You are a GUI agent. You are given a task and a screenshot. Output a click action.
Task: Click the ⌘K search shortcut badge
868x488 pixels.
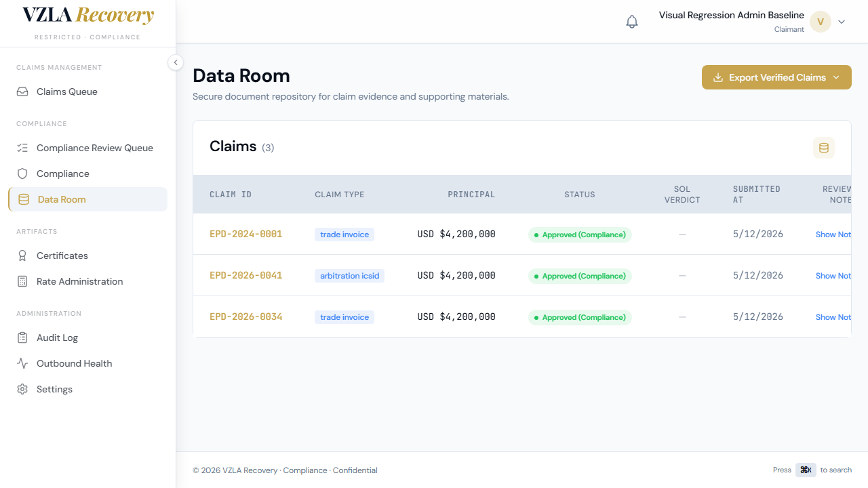click(x=806, y=470)
